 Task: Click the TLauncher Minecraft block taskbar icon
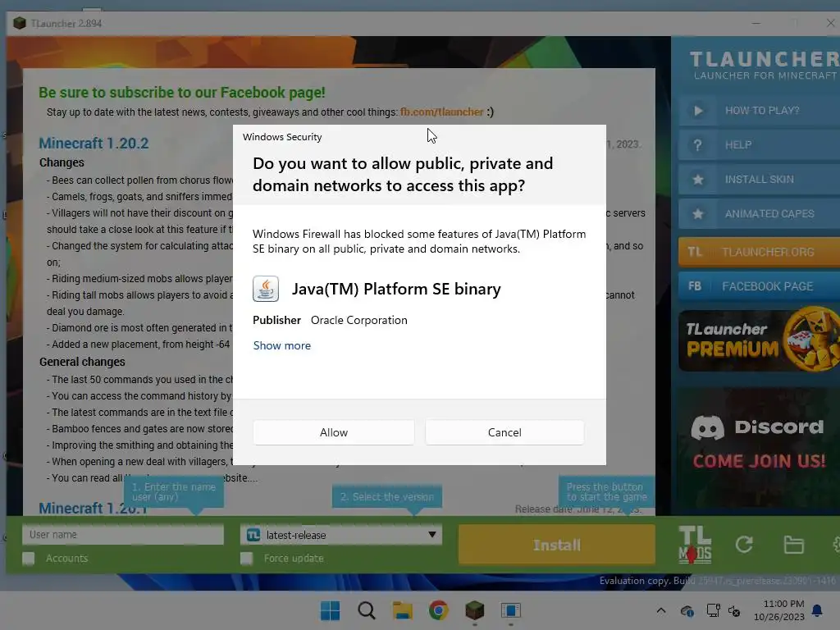point(475,610)
